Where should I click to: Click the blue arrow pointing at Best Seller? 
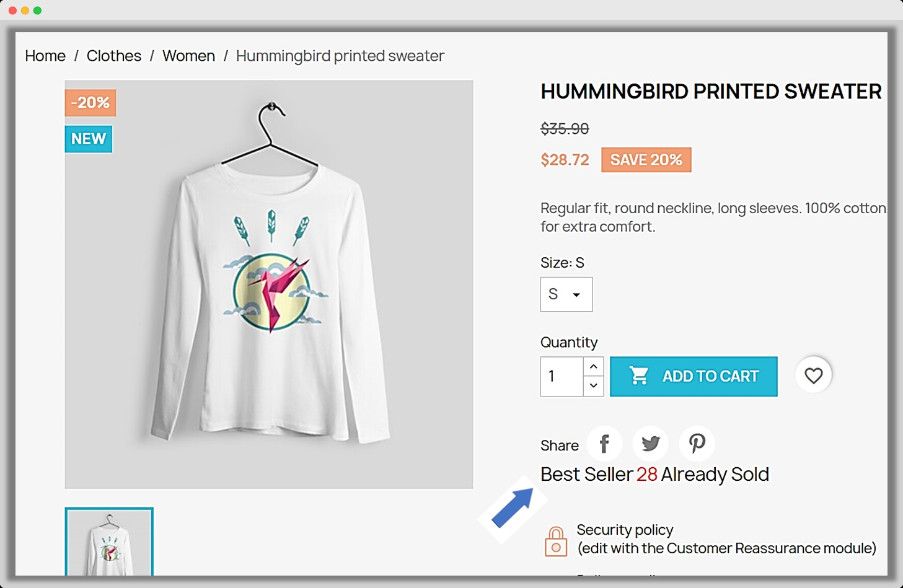click(x=513, y=508)
